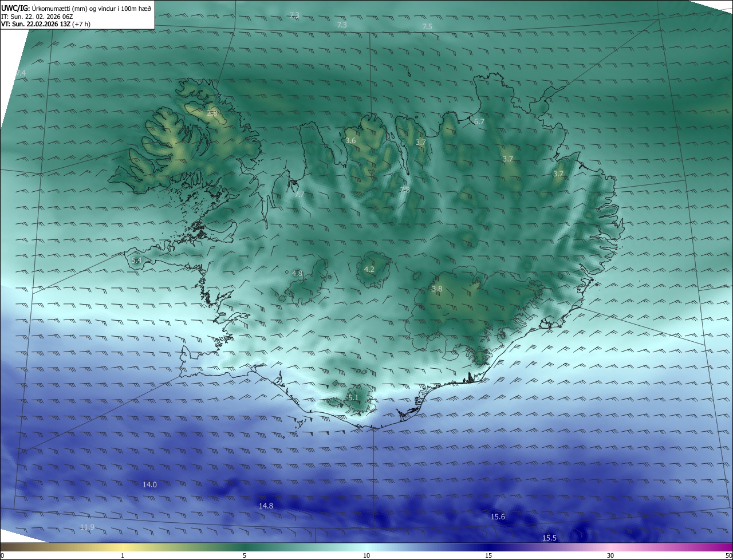Click the 14.0 value label
Viewport: 733px width, 560px height.
tap(149, 485)
